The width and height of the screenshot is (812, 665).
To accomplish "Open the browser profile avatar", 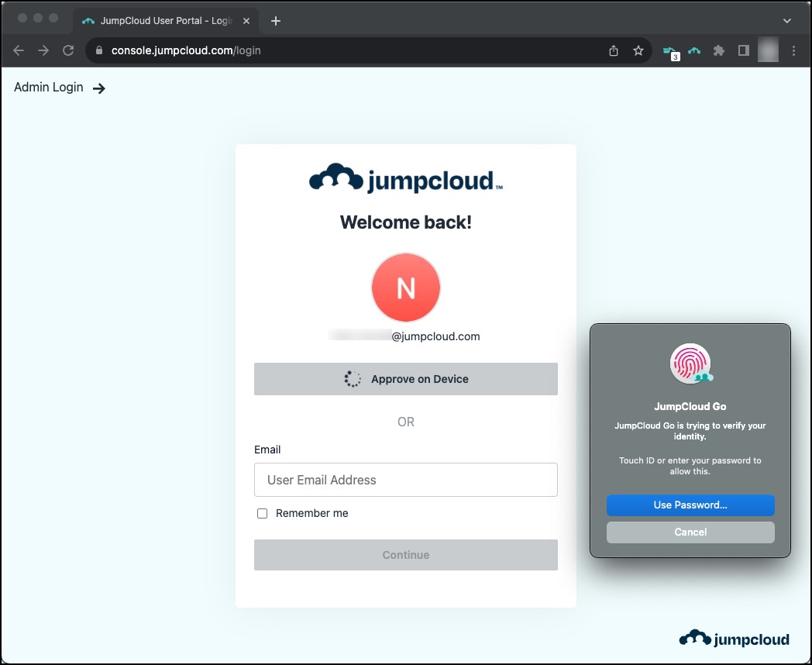I will (767, 50).
